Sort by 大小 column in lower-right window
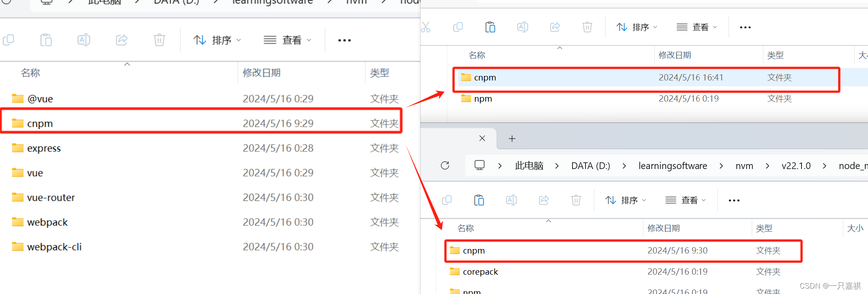Viewport: 868px width, 294px height. click(855, 228)
